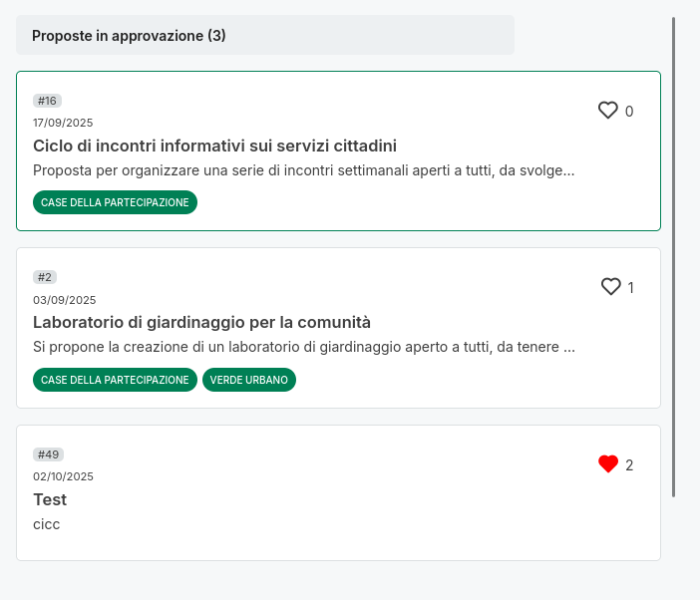This screenshot has height=600, width=700.
Task: Open 'Ciclo di incontri informativi' proposal title
Action: [214, 146]
